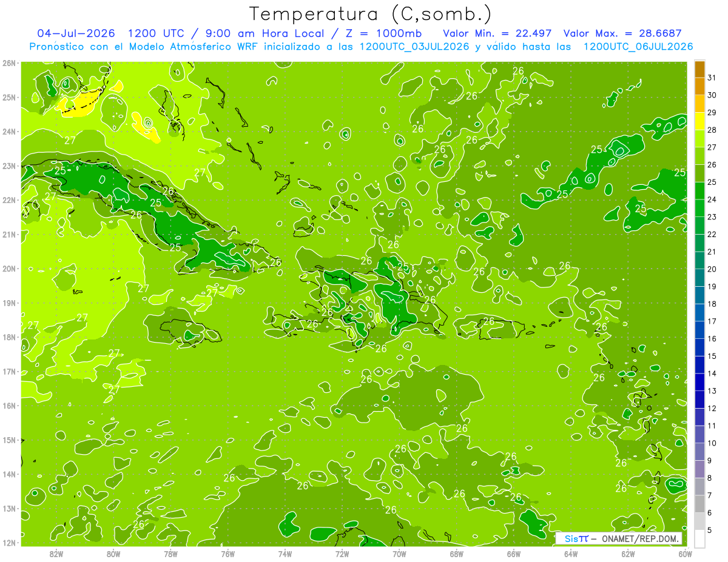Click the "82W" longitude axis label

56,554
